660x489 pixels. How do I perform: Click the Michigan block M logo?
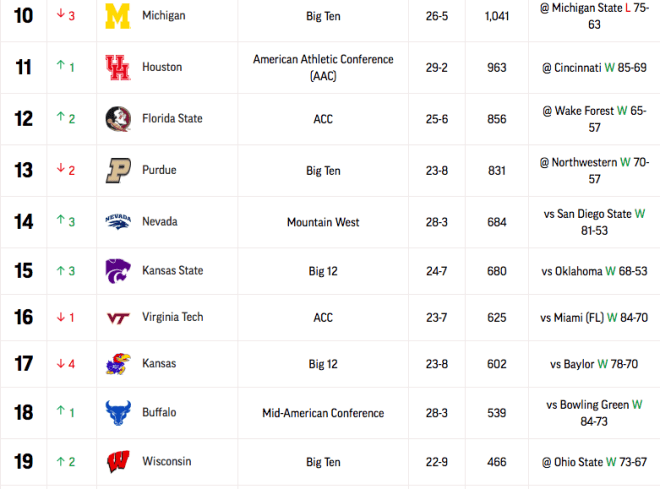(118, 16)
